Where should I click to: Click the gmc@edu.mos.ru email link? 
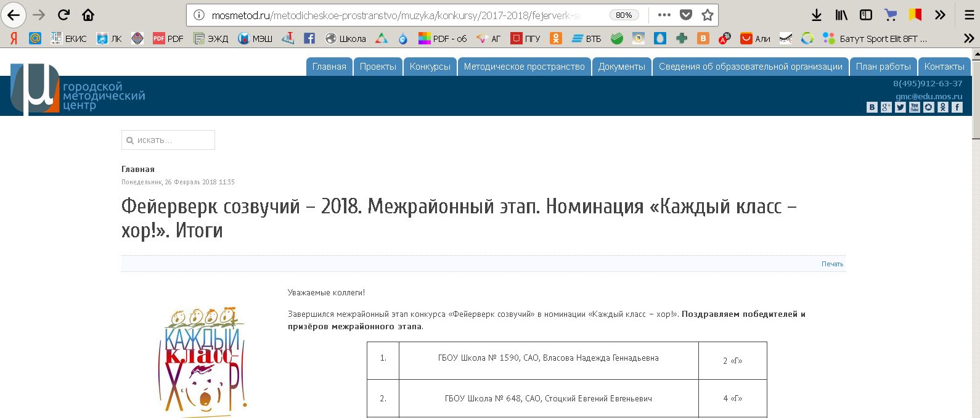coord(929,96)
